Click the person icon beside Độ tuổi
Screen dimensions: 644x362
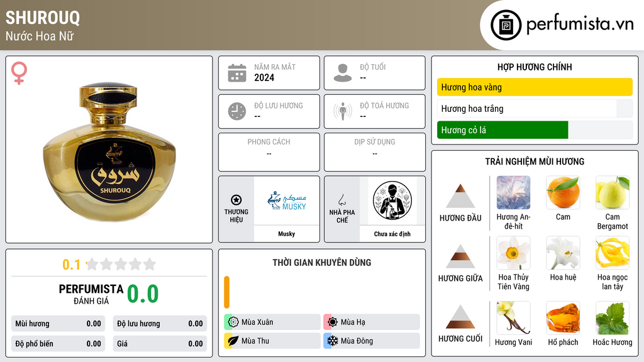tap(343, 73)
